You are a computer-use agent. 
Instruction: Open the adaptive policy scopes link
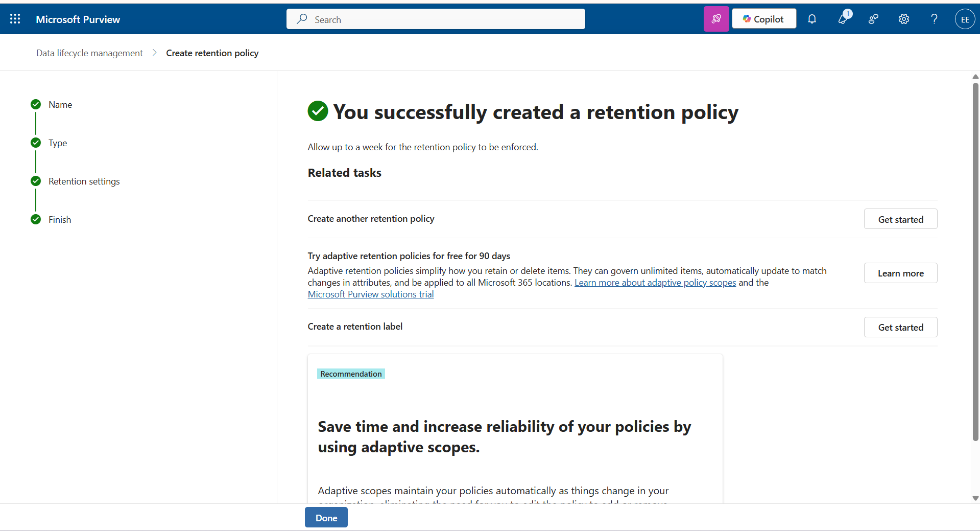655,282
